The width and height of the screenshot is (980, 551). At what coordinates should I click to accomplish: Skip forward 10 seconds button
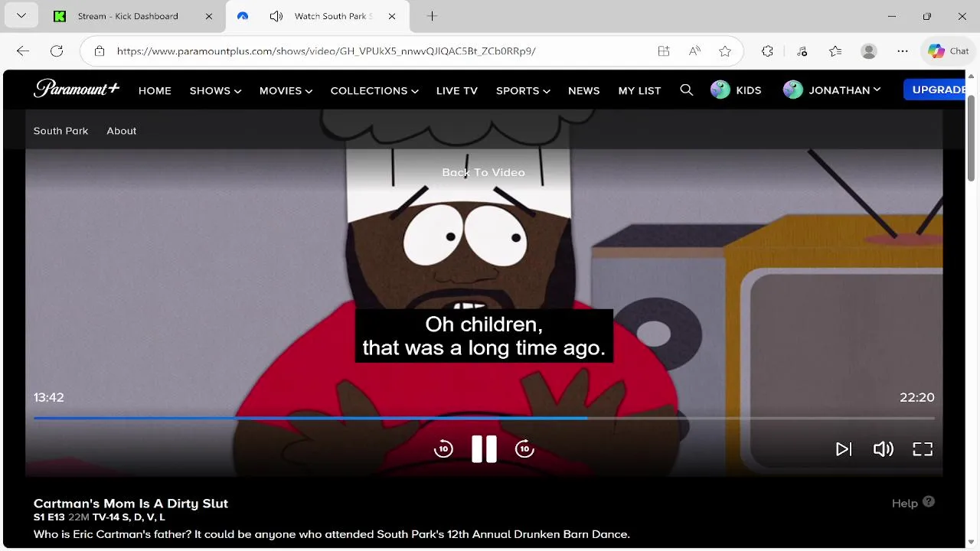524,449
